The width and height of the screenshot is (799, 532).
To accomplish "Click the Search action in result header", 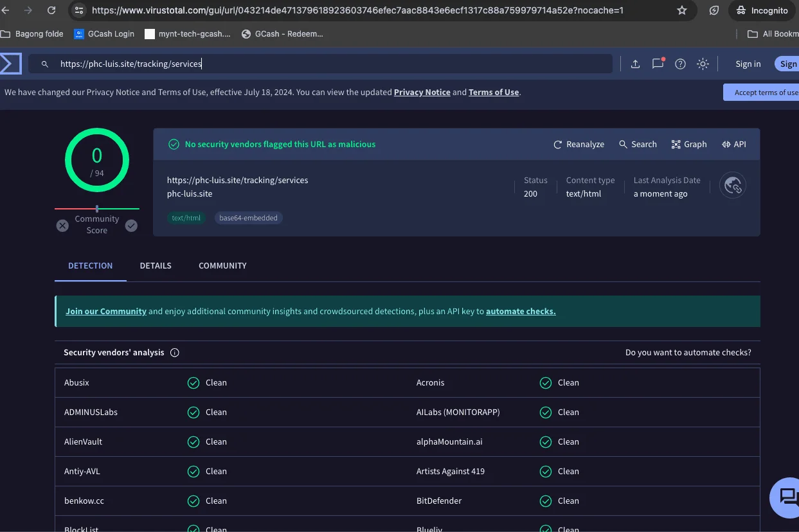I will [638, 145].
